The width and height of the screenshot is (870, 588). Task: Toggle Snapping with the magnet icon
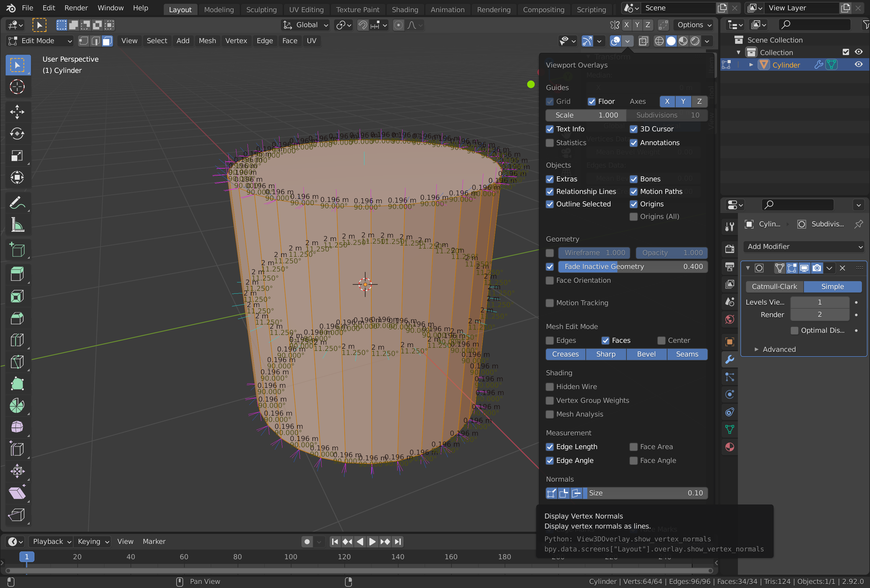363,25
